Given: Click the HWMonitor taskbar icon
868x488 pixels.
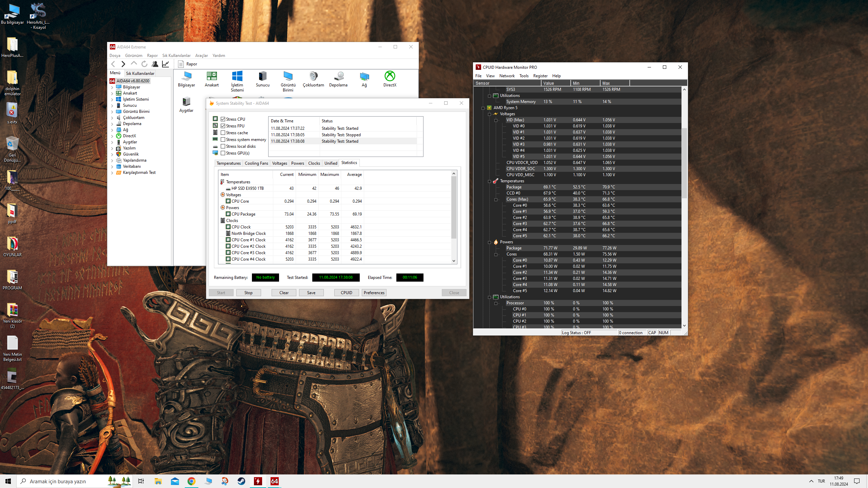Looking at the screenshot, I should 258,481.
